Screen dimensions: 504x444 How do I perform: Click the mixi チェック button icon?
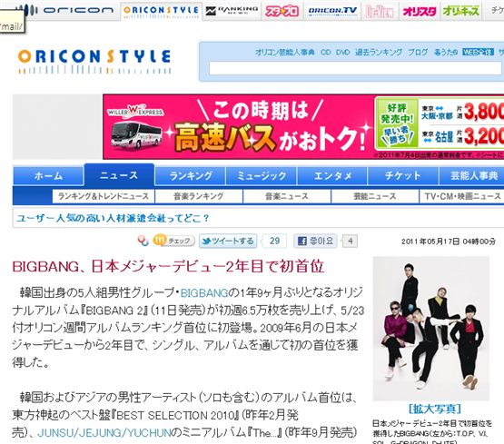(173, 241)
